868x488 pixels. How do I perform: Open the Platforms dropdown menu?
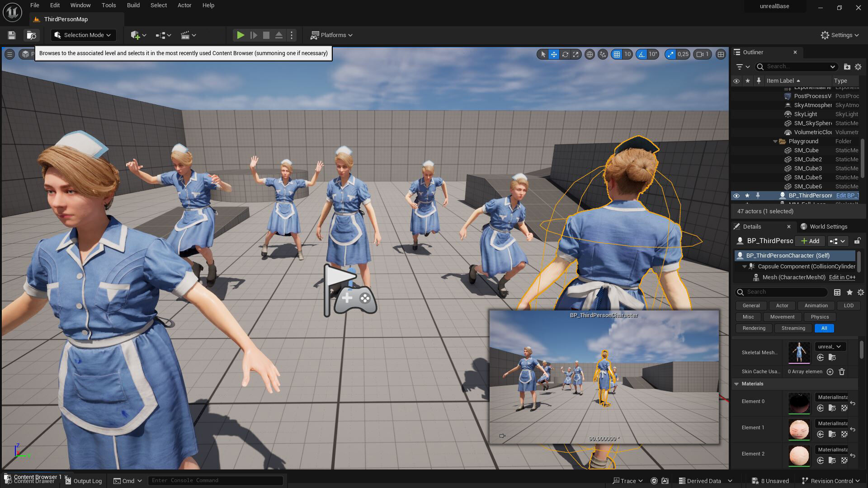(x=331, y=35)
